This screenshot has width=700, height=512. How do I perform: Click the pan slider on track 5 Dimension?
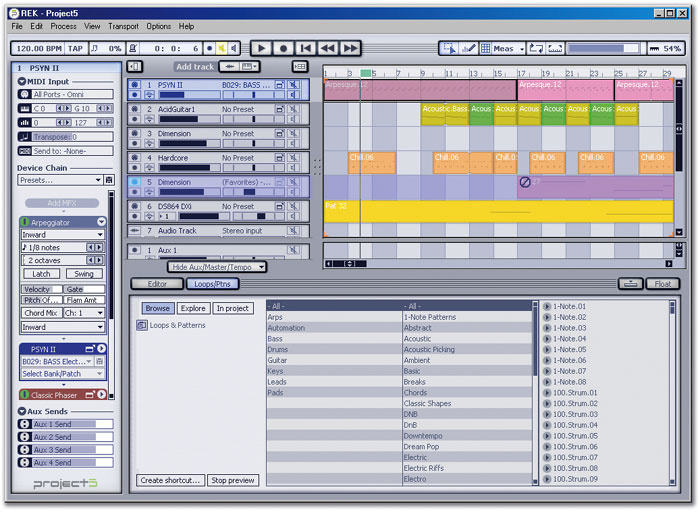pyautogui.click(x=254, y=192)
